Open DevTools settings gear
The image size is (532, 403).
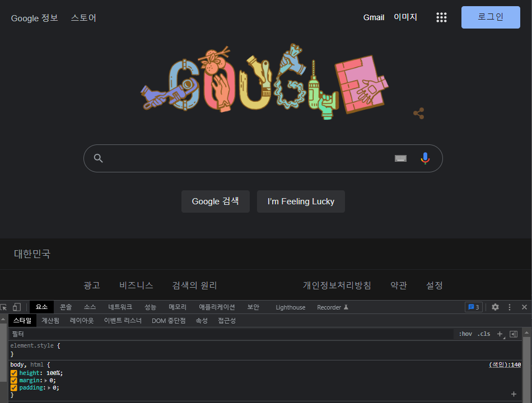click(x=495, y=307)
